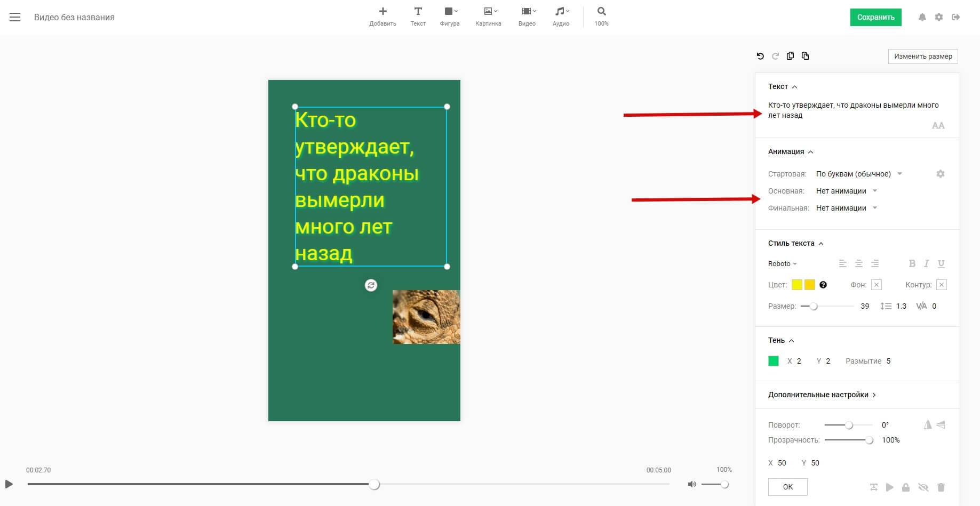Open the Аудио menu in toolbar

click(x=561, y=17)
